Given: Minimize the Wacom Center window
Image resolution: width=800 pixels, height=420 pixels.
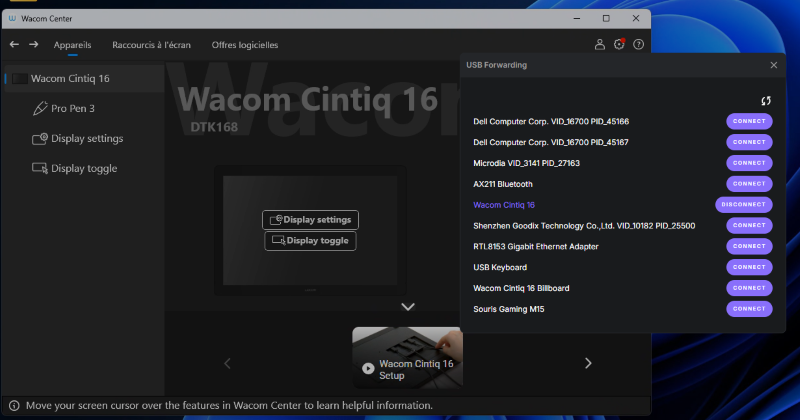Looking at the screenshot, I should [x=577, y=18].
